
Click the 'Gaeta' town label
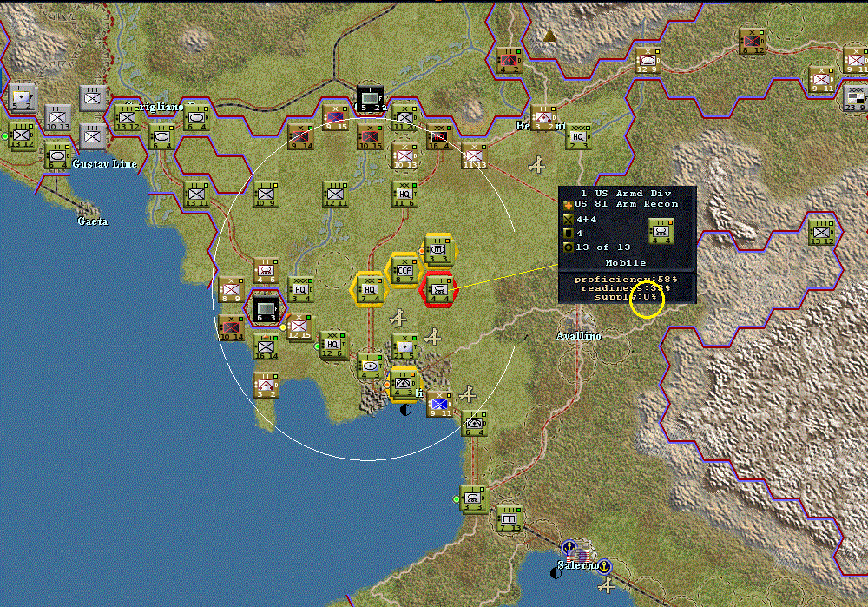tap(93, 221)
